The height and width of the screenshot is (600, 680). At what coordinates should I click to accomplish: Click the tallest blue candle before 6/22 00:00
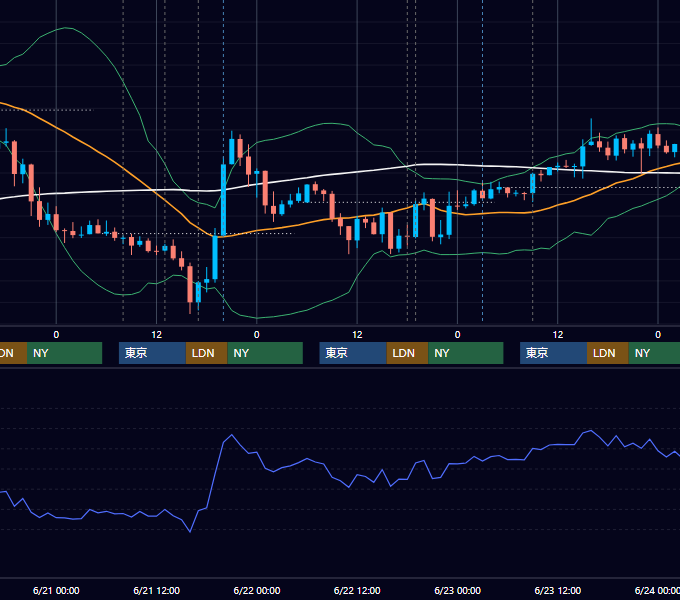coord(224,199)
